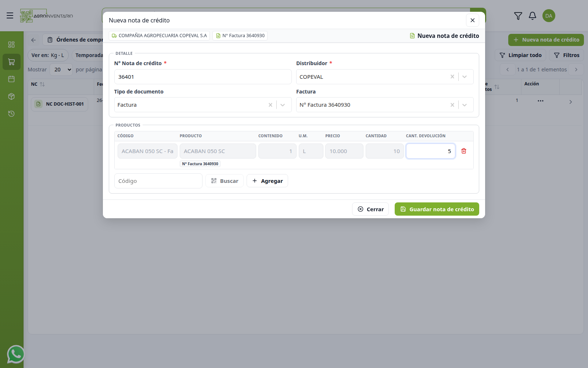The height and width of the screenshot is (368, 588).
Task: Expand the Factura dropdown
Action: pos(465,105)
